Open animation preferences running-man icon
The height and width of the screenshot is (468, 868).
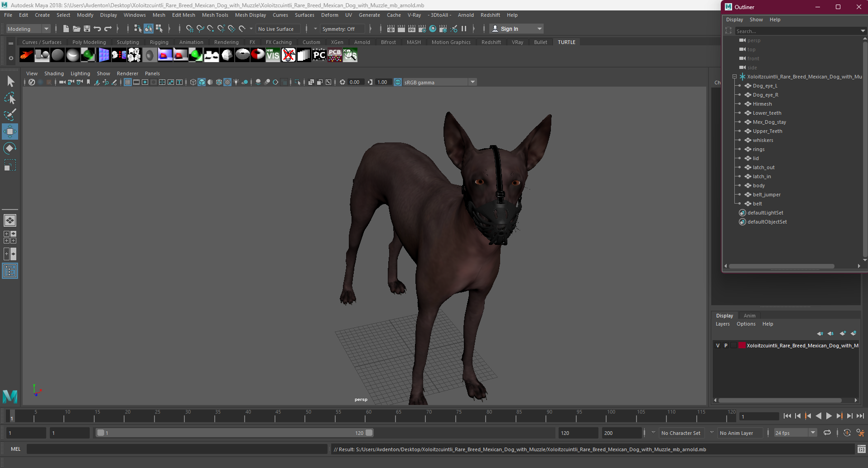coord(860,433)
